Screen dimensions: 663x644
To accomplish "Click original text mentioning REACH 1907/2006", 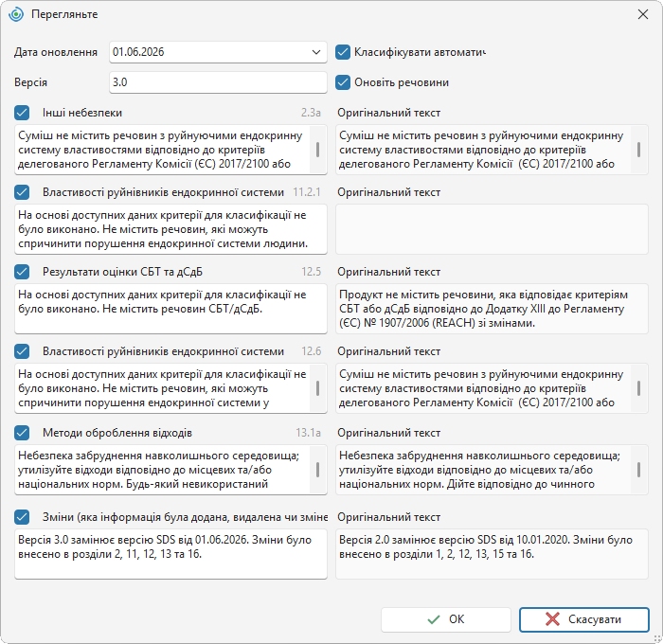I will (x=492, y=309).
